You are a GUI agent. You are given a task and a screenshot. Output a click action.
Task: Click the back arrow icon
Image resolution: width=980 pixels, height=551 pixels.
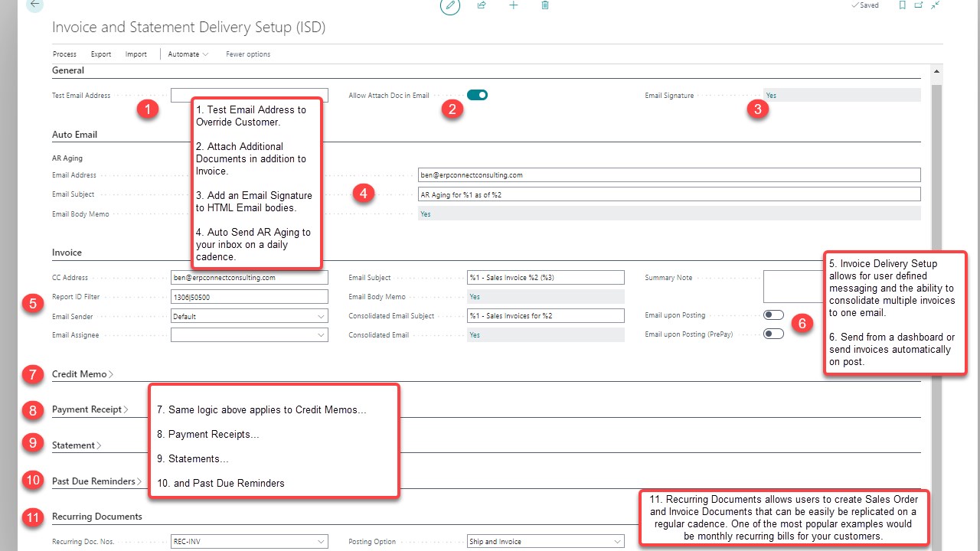coord(34,5)
